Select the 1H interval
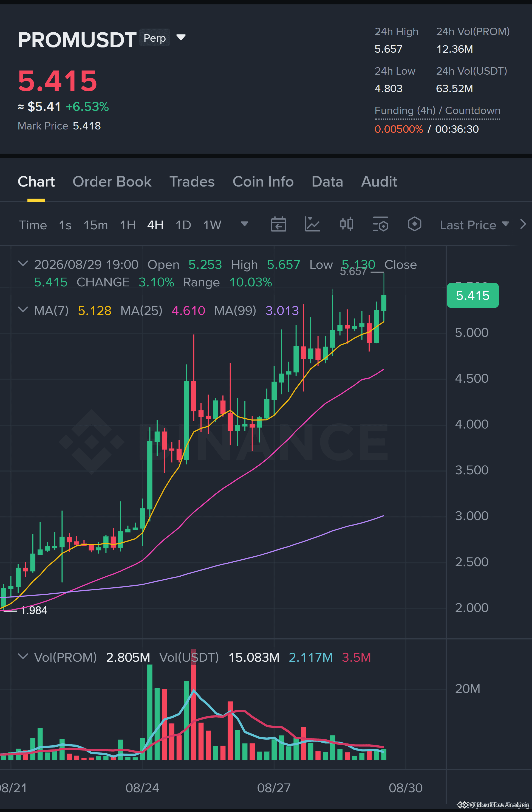532x812 pixels. pos(128,225)
